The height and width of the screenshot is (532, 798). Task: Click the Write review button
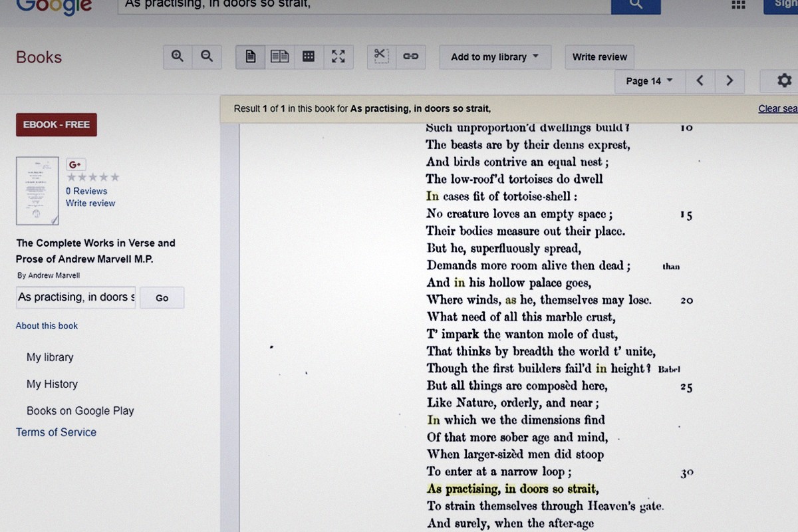coord(600,57)
